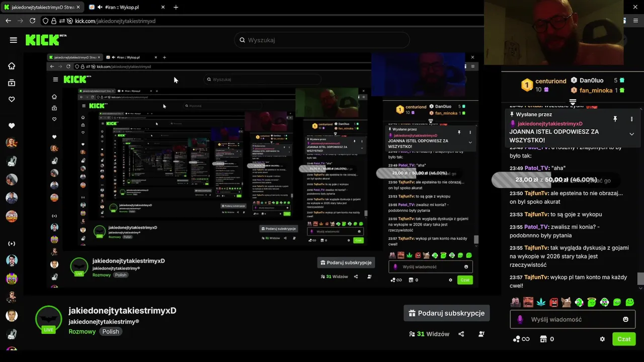The image size is (644, 362).
Task: Click the filled white heart sidebar icon
Action: (12, 126)
